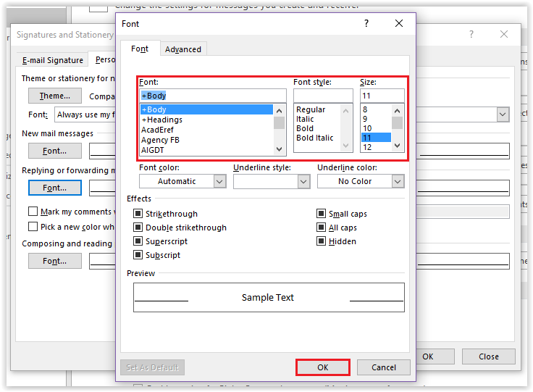
Task: Click font style list scroll up arrow
Action: pos(345,111)
